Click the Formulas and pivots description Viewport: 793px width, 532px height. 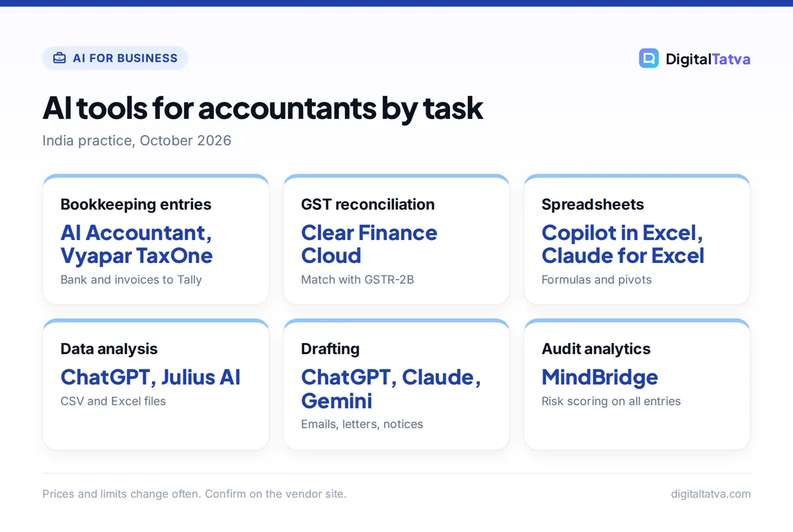coord(597,280)
